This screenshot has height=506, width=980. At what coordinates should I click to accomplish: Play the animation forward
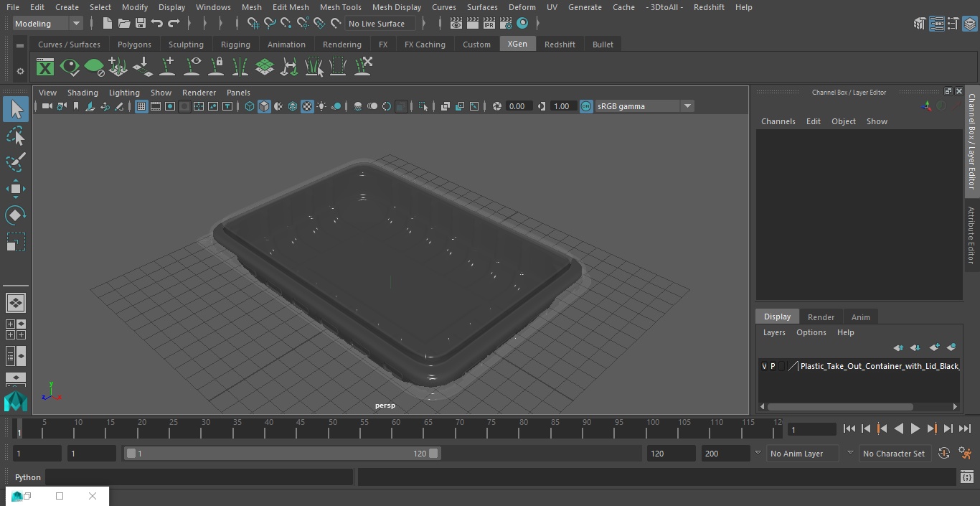click(x=915, y=428)
